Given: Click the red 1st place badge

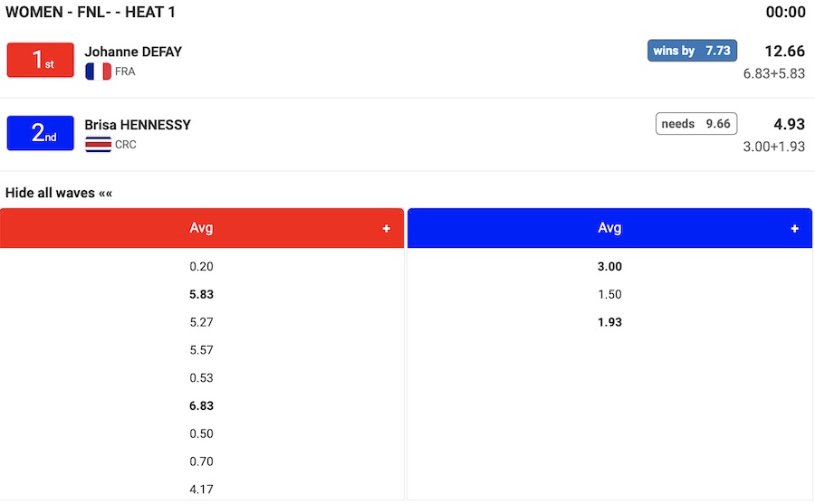Looking at the screenshot, I should click(x=40, y=60).
